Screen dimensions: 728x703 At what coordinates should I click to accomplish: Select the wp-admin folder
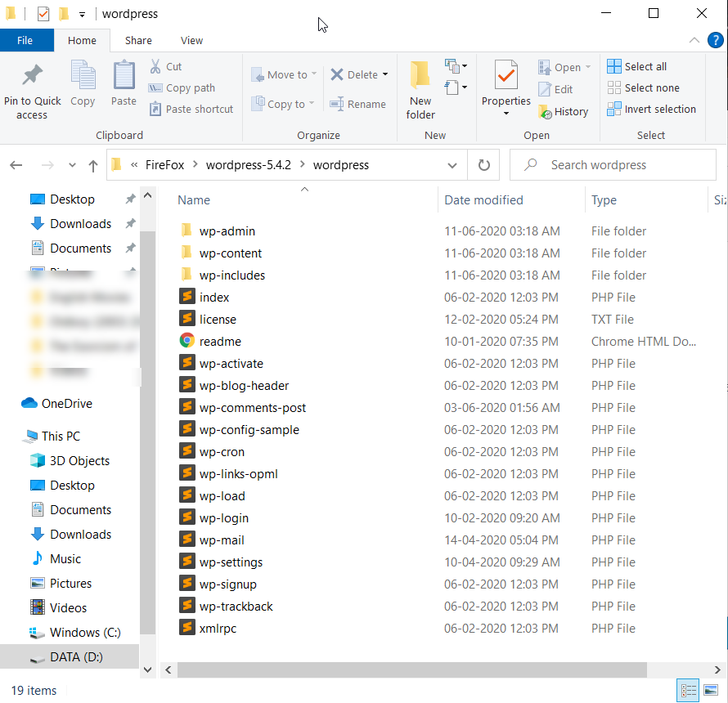coord(227,231)
